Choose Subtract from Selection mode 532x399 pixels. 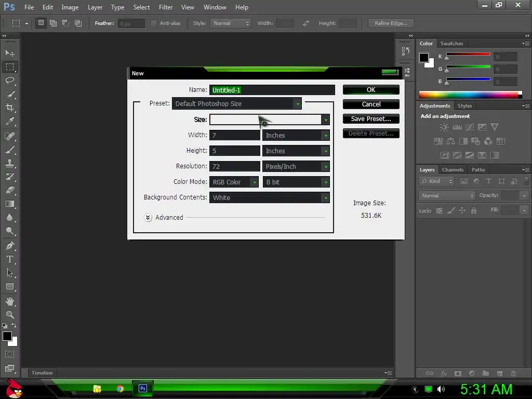click(65, 23)
